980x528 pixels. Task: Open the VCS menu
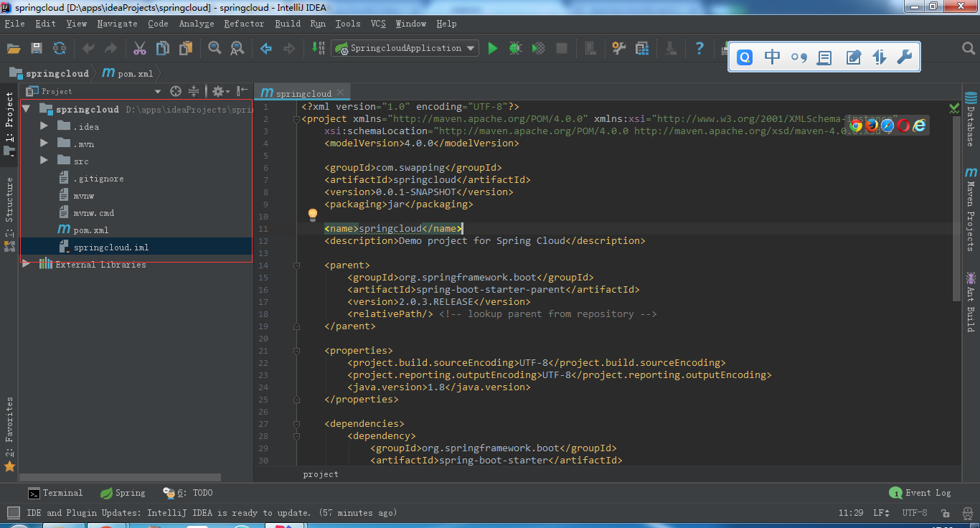[x=378, y=24]
